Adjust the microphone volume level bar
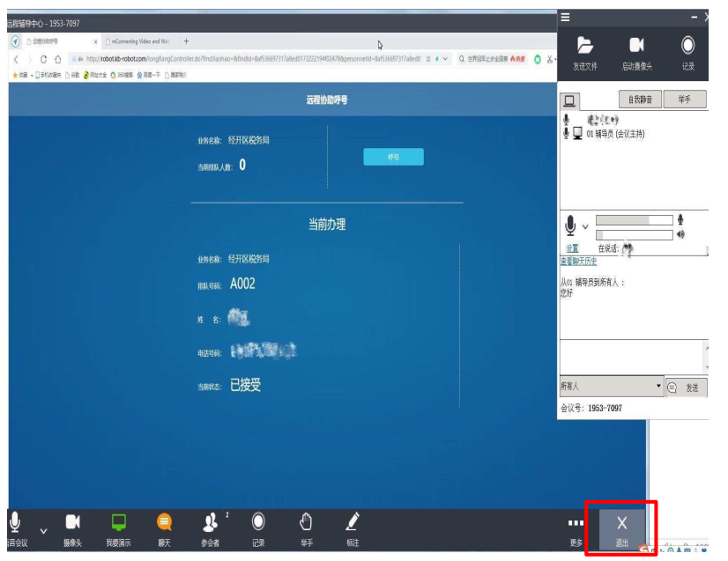Screen dimensions: 728x561 (635, 220)
